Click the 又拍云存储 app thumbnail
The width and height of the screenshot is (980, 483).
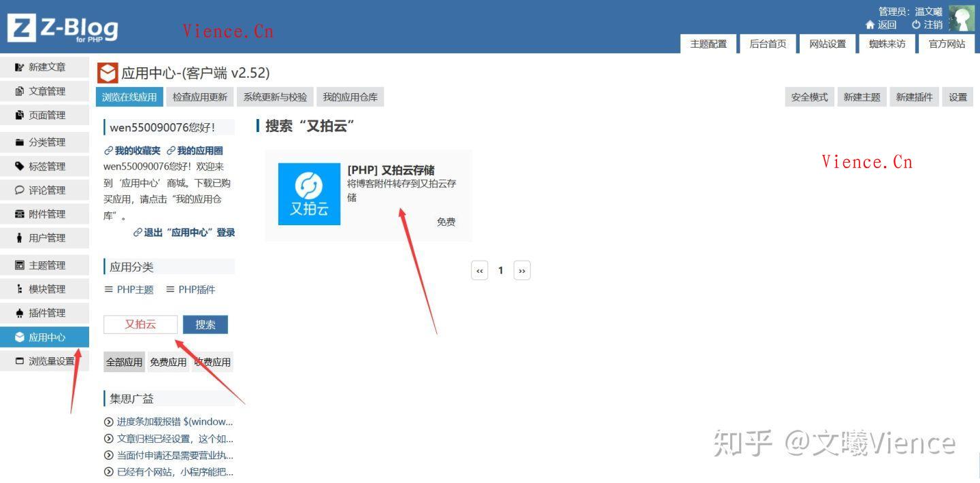click(x=309, y=194)
